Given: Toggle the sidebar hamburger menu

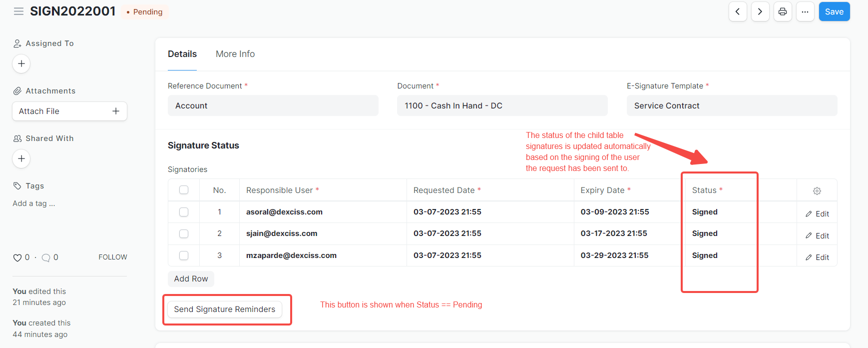Looking at the screenshot, I should click(18, 11).
